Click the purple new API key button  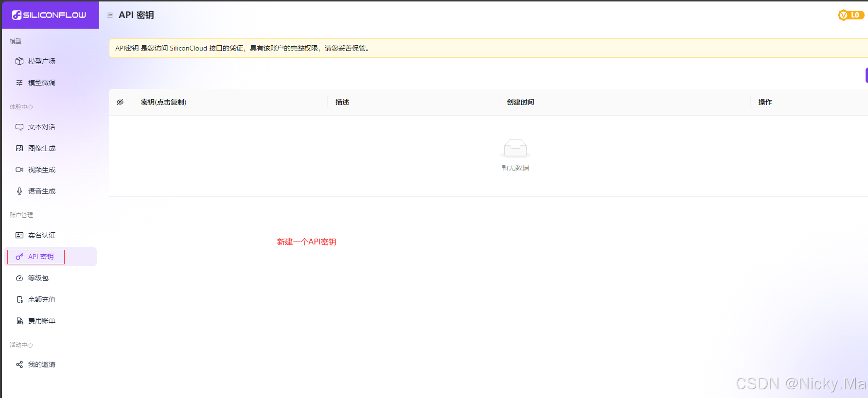click(866, 75)
